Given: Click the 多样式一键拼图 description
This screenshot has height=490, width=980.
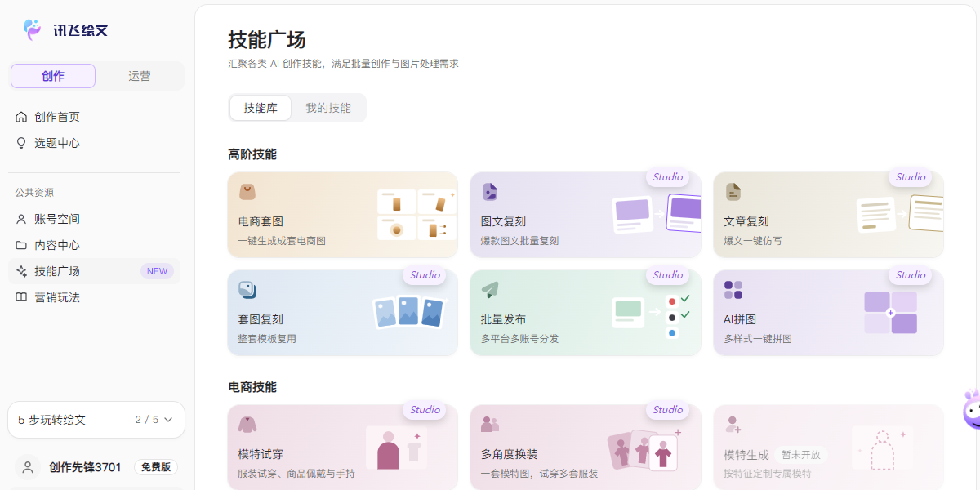Looking at the screenshot, I should coord(757,339).
